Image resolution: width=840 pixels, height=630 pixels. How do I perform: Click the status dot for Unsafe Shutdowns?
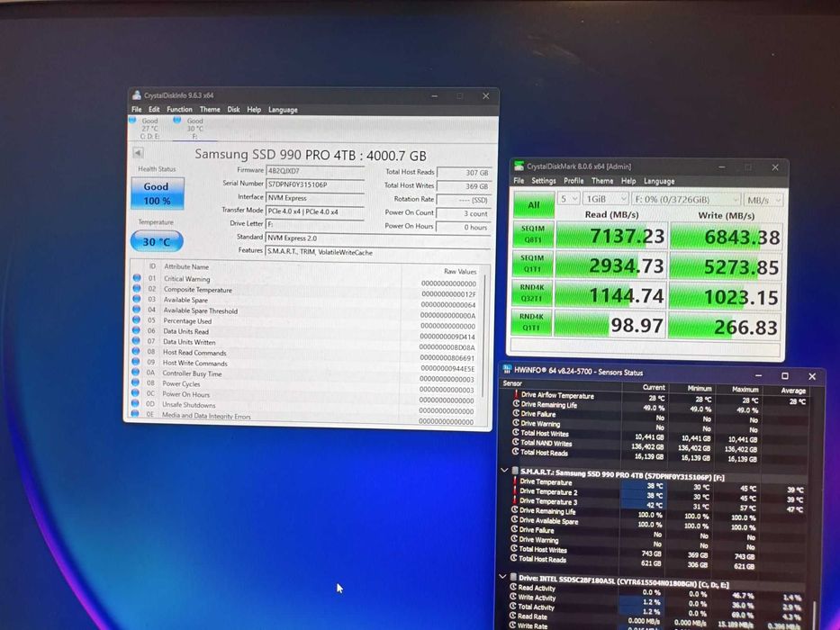coord(135,403)
